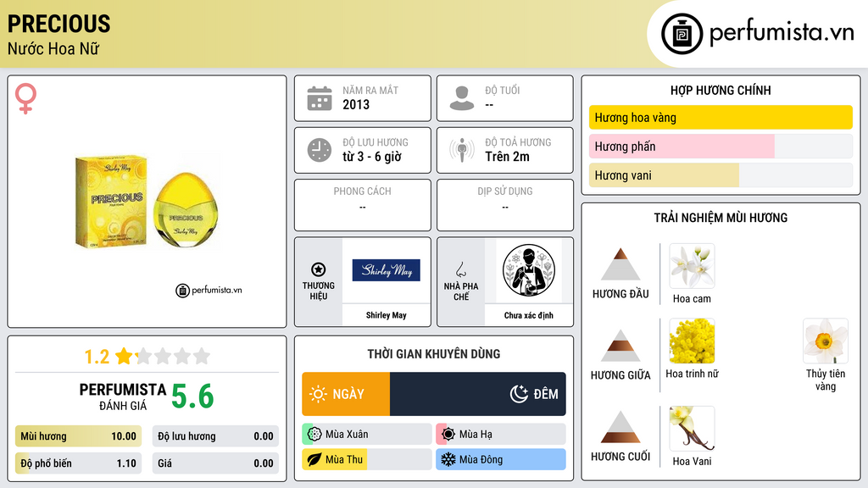Click the autumn leaf icon Mùa Thu

point(314,460)
